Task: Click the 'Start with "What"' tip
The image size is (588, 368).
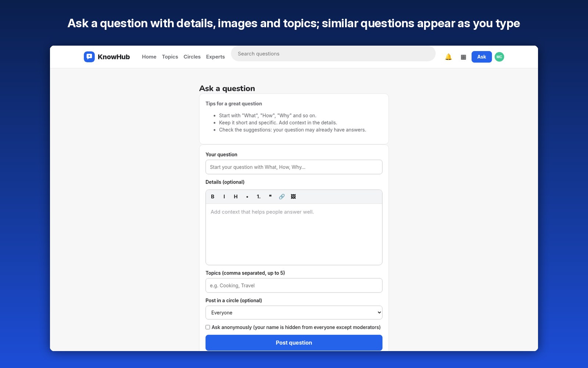Action: coord(268,116)
